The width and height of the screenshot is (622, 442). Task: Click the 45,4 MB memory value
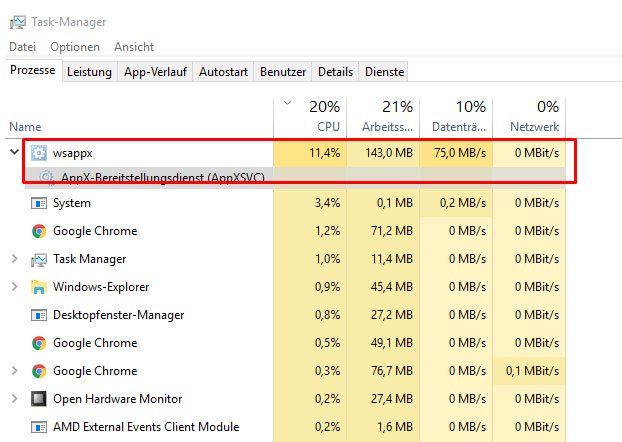[x=392, y=287]
